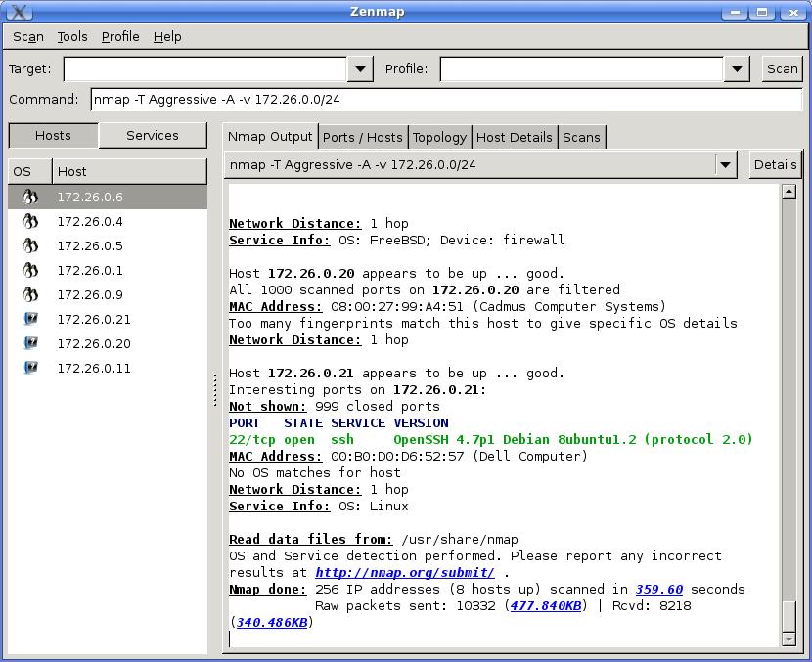Viewport: 812px width, 662px height.
Task: Open the scan output selection dropdown
Action: tap(725, 165)
